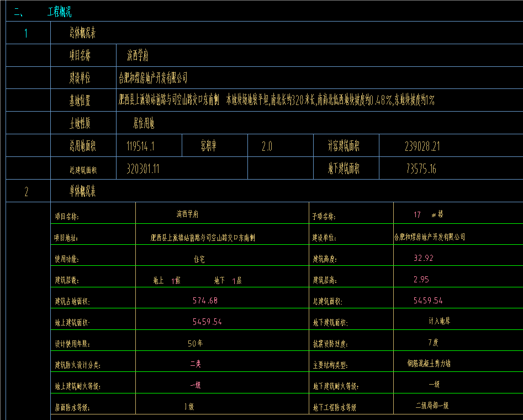Click the '计容建筑面积' label
Screen dimensions: 523x420
[x=343, y=145]
